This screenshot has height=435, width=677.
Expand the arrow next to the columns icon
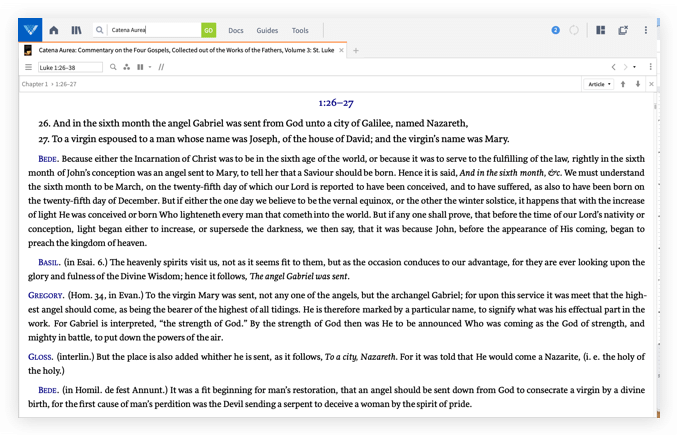tap(150, 67)
